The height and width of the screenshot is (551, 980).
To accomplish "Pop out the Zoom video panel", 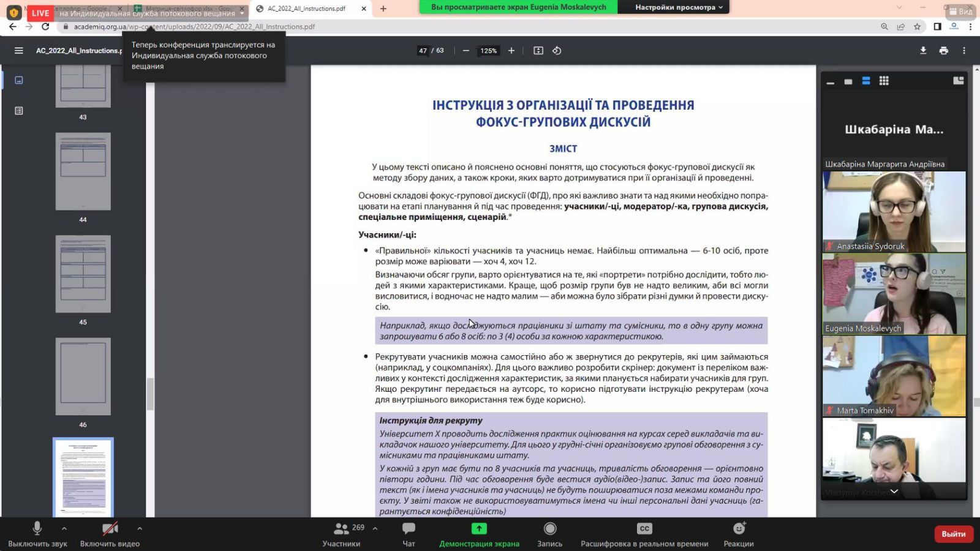I will pos(959,80).
